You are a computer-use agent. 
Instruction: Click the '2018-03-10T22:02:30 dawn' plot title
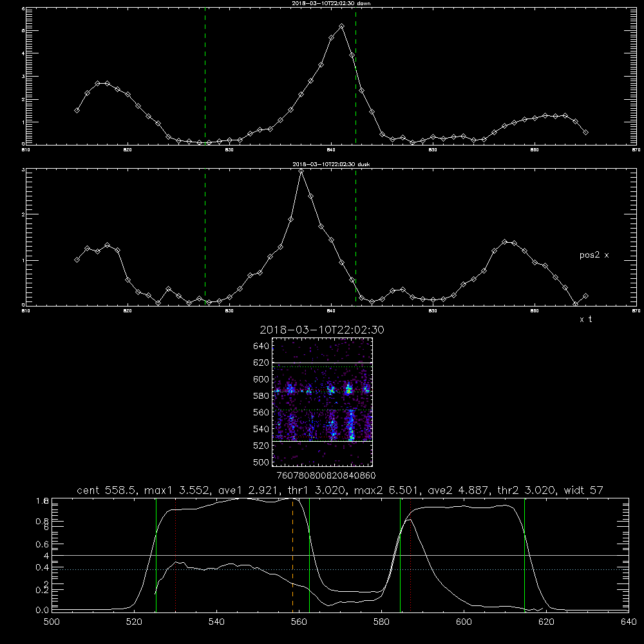pyautogui.click(x=331, y=3)
